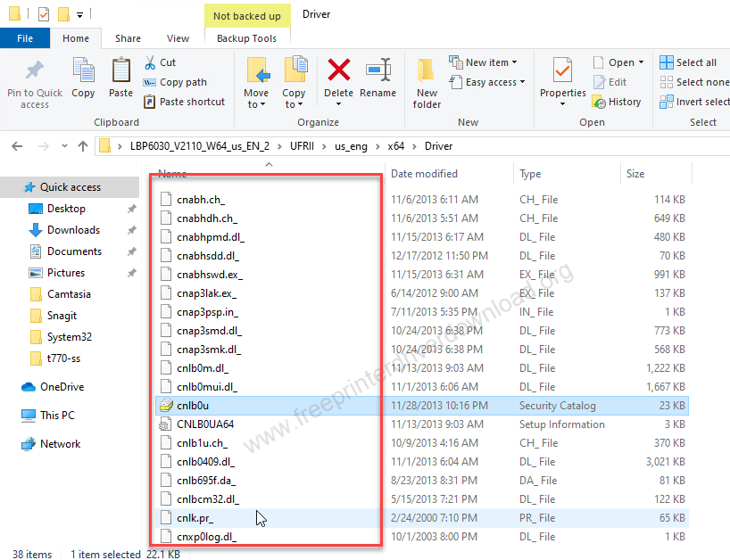Viewport: 730px width, 560px height.
Task: Click the Copy icon in Clipboard group
Action: click(x=83, y=70)
